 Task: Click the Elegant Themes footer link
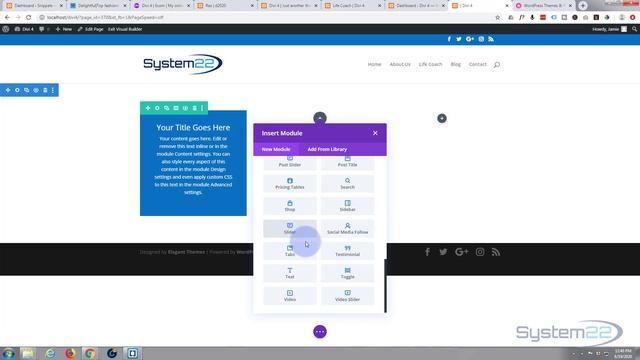(x=186, y=252)
